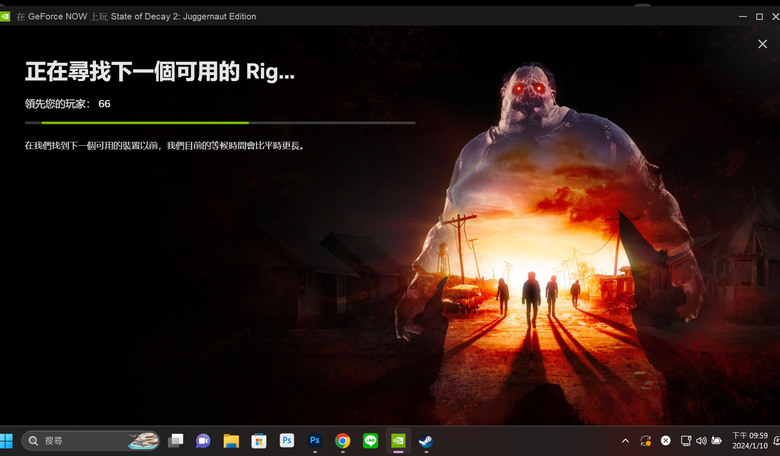This screenshot has width=780, height=456.
Task: Click the NVIDIA logo in the title bar
Action: [x=4, y=16]
